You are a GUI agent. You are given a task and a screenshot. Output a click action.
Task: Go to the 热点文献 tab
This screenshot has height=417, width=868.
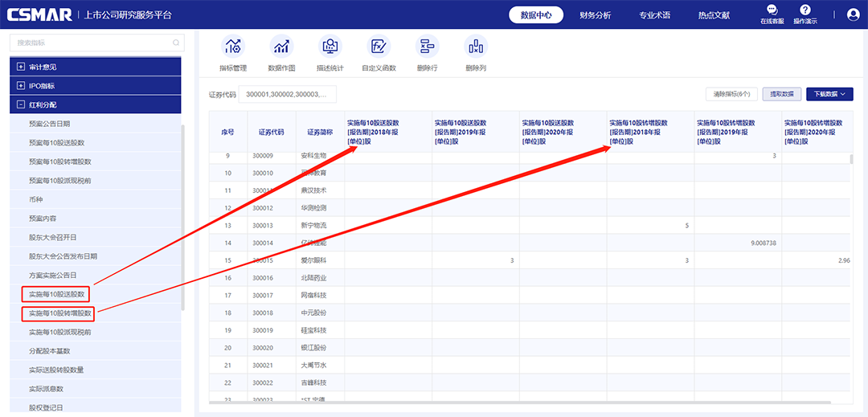714,15
